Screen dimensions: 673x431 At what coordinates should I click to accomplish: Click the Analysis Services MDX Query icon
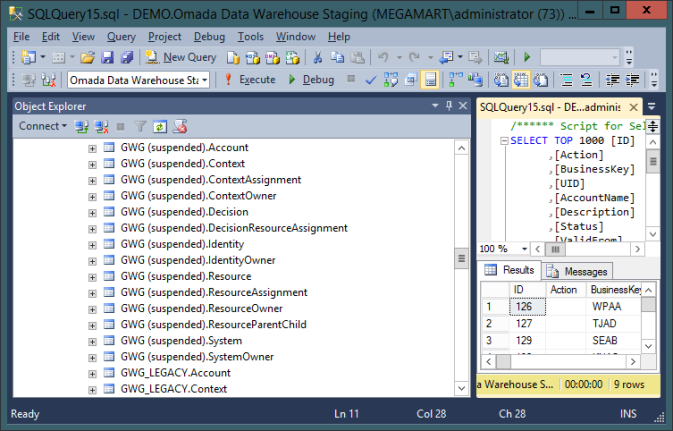coord(253,57)
